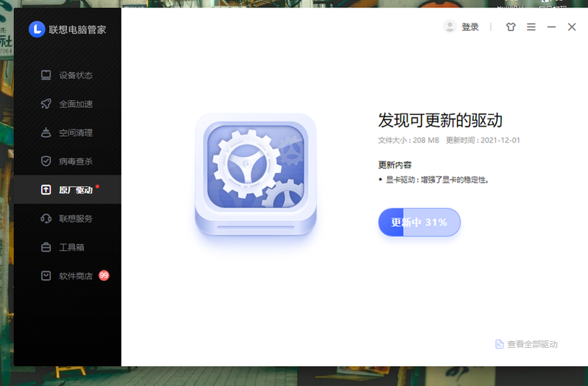This screenshot has height=386, width=588.
Task: Click the 登录 login link
Action: pyautogui.click(x=470, y=27)
